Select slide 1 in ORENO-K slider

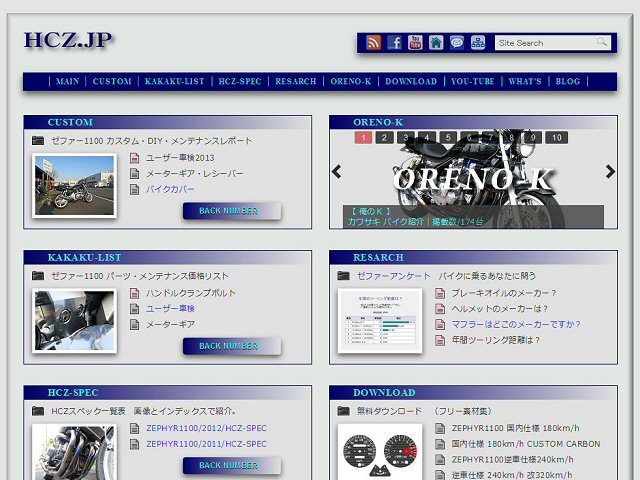(363, 138)
